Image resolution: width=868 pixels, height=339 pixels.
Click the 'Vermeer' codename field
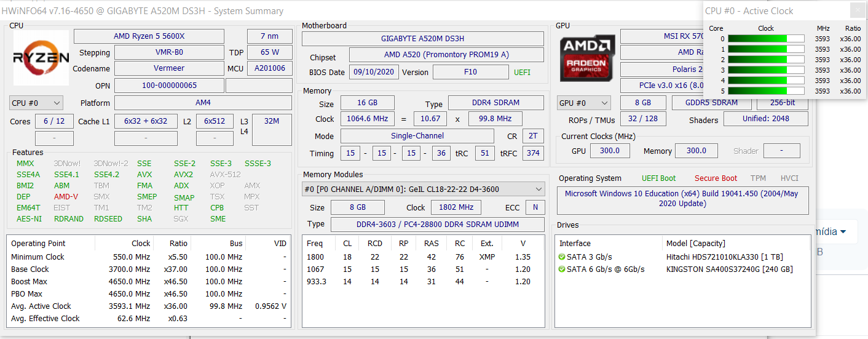point(169,68)
